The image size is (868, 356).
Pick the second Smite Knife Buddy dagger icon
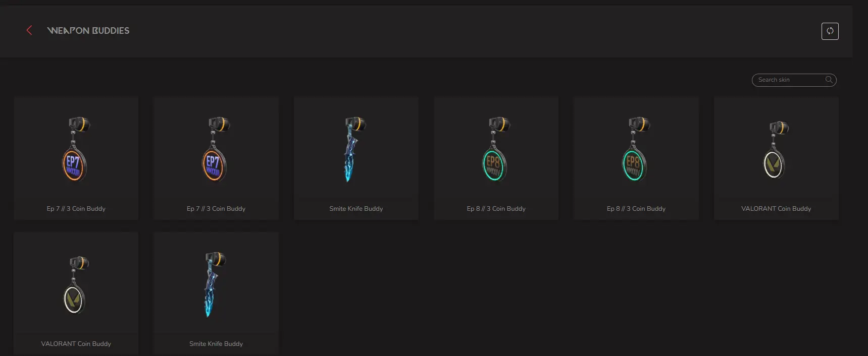tap(215, 284)
